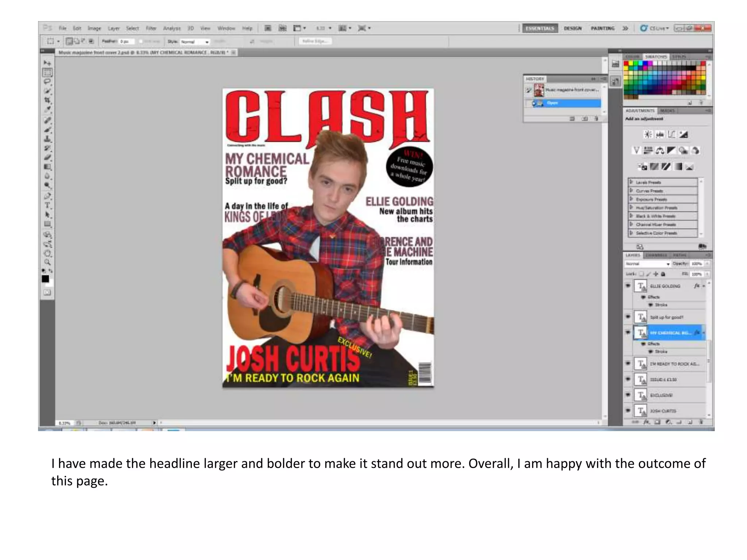Select the 'Open' history state
This screenshot has height=560, width=747.
click(563, 103)
